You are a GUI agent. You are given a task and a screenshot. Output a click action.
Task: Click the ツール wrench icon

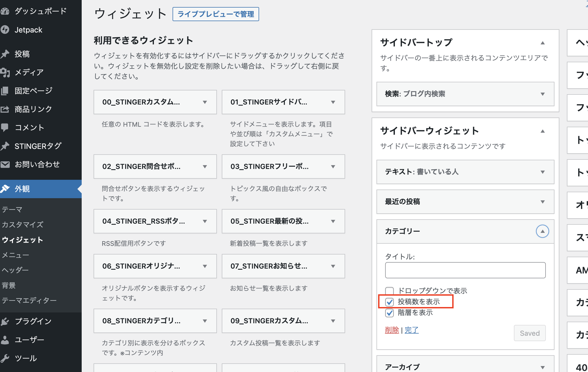5,358
